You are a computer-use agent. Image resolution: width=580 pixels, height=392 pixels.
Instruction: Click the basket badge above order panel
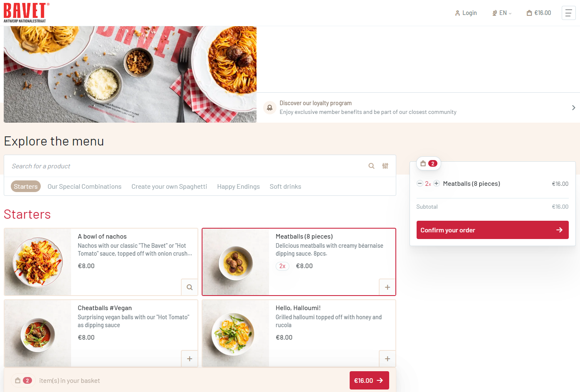(429, 163)
